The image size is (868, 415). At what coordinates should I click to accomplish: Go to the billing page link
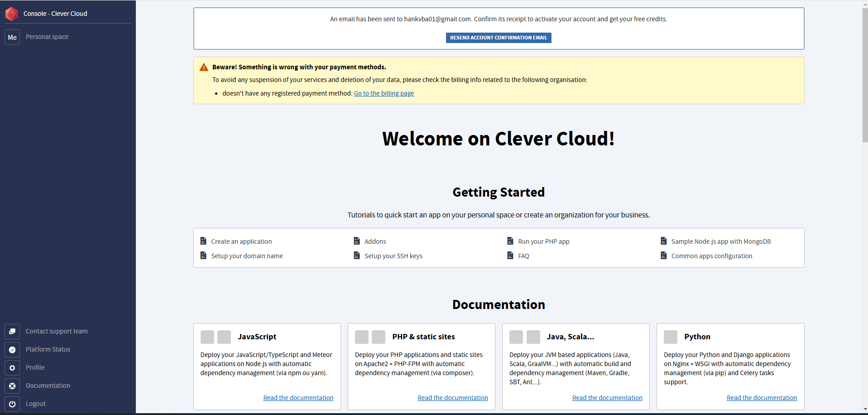384,93
